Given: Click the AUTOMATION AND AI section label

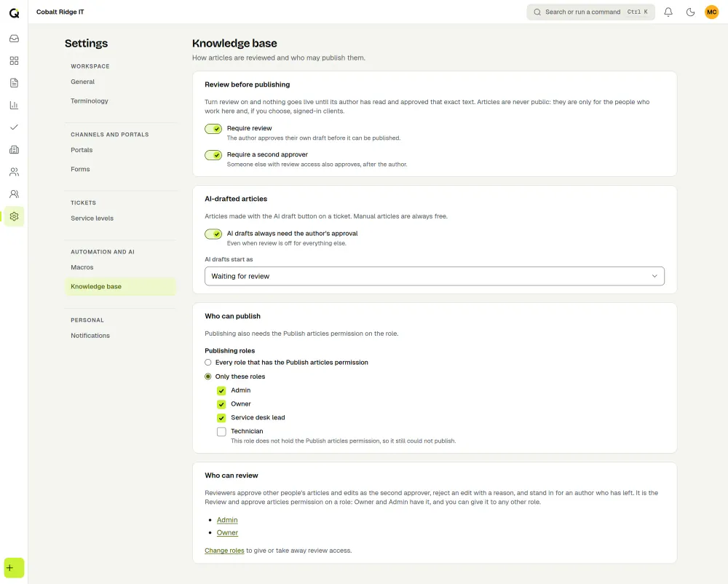Looking at the screenshot, I should [103, 252].
